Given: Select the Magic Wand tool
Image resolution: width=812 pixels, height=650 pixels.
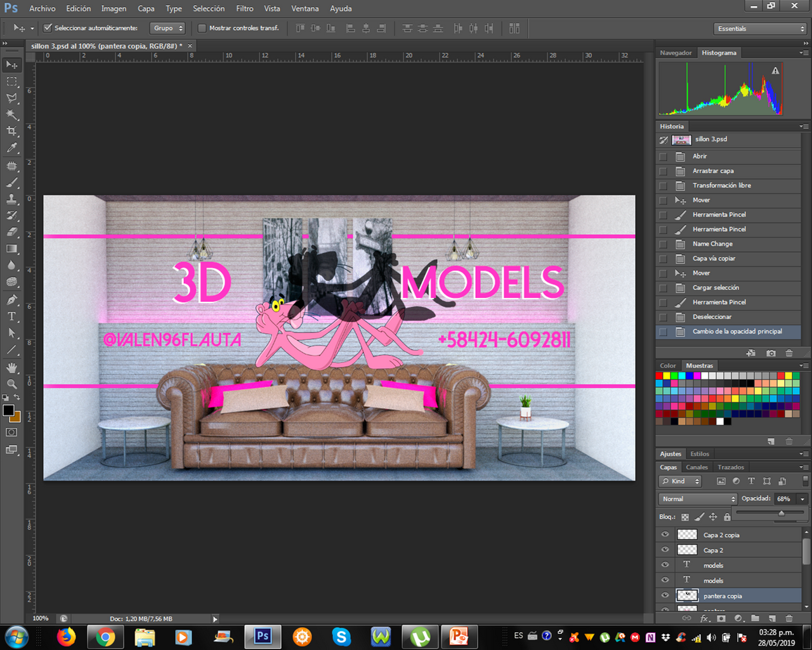Looking at the screenshot, I should (x=11, y=115).
